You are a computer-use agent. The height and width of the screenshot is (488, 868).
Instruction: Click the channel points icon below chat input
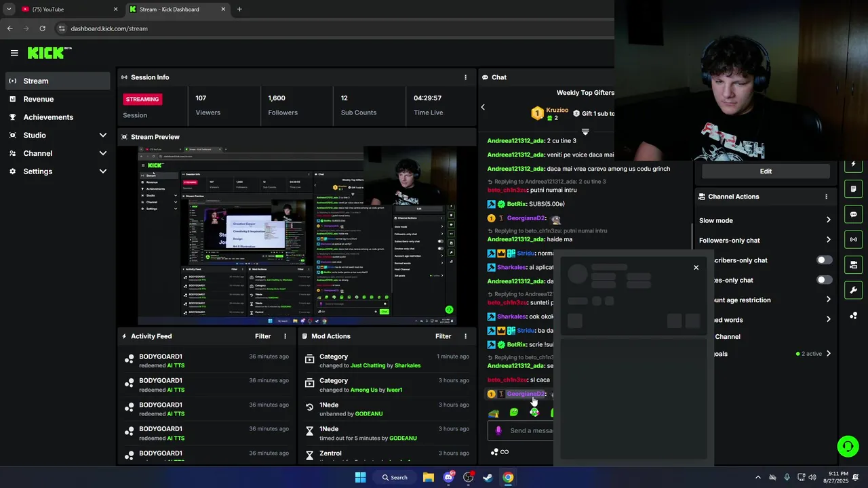click(494, 452)
